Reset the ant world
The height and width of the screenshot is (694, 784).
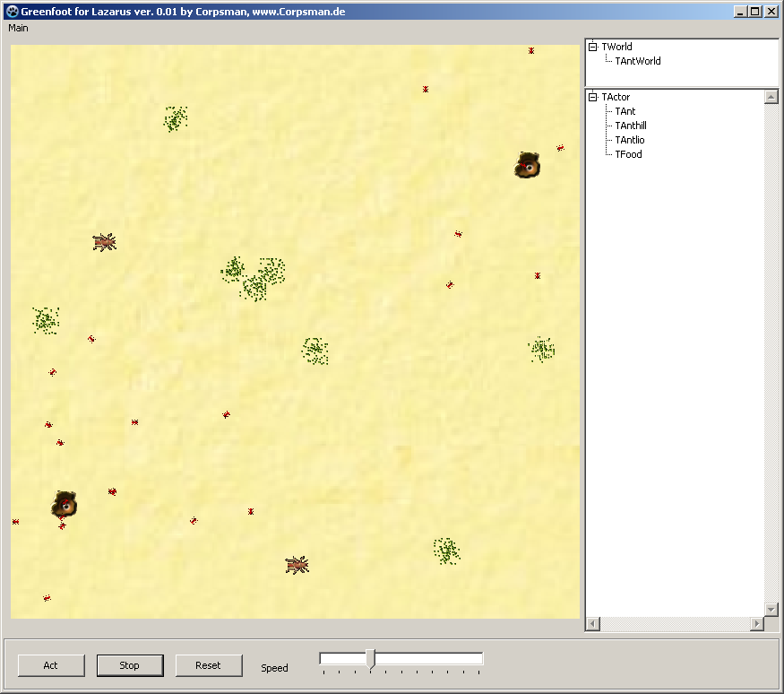pos(209,665)
